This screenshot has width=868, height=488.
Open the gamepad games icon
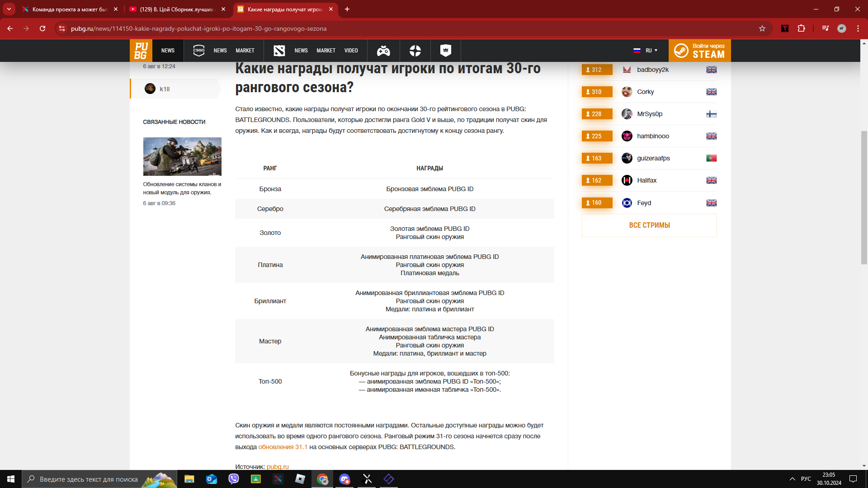[x=383, y=51]
